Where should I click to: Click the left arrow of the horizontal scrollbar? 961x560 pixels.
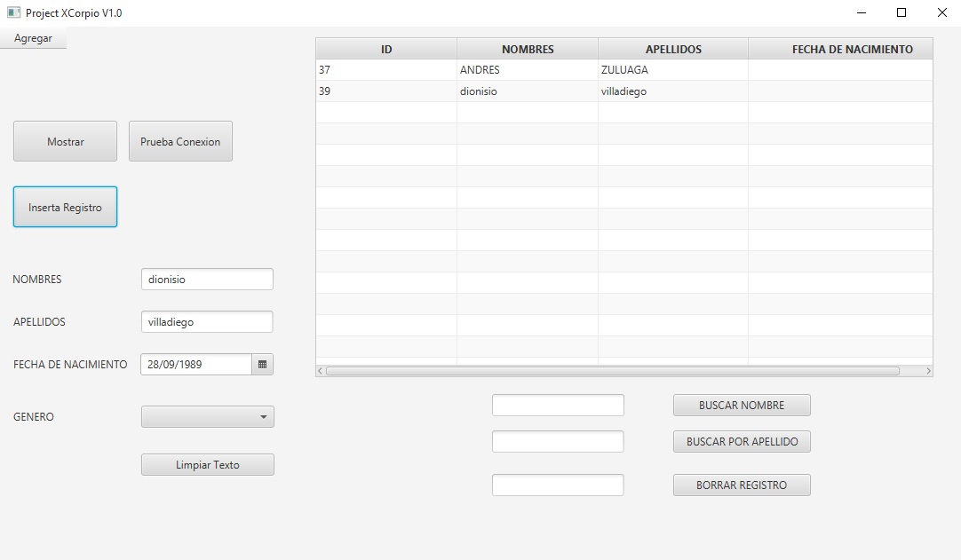(x=320, y=370)
